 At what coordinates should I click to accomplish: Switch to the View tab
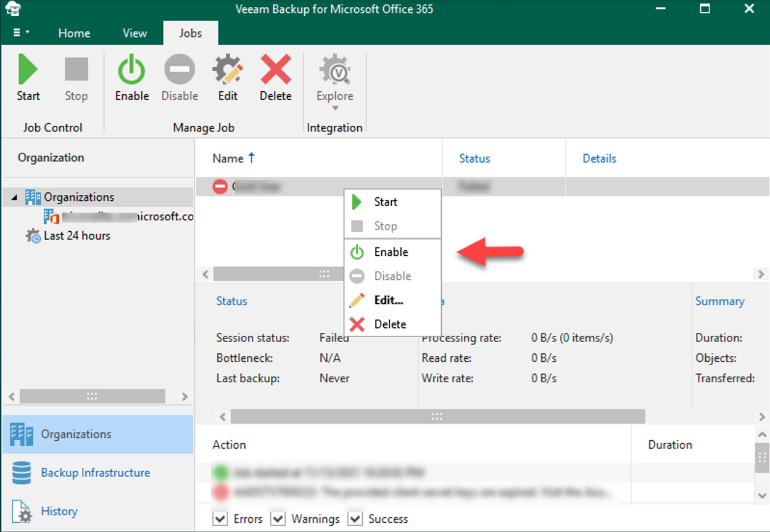(x=135, y=33)
